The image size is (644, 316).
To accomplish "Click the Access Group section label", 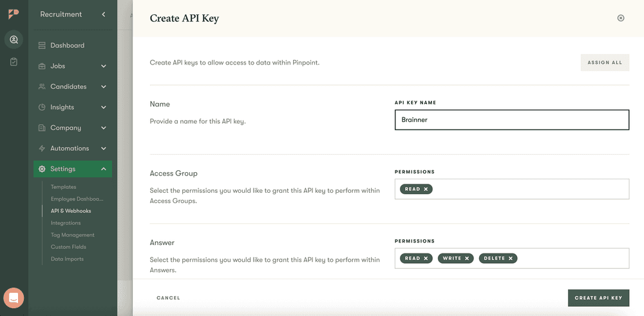I will [173, 173].
